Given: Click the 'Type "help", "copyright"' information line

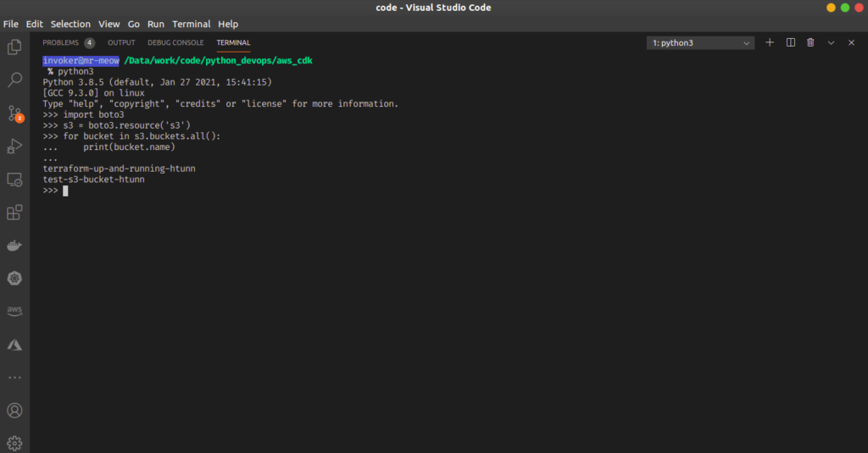Looking at the screenshot, I should pyautogui.click(x=220, y=104).
